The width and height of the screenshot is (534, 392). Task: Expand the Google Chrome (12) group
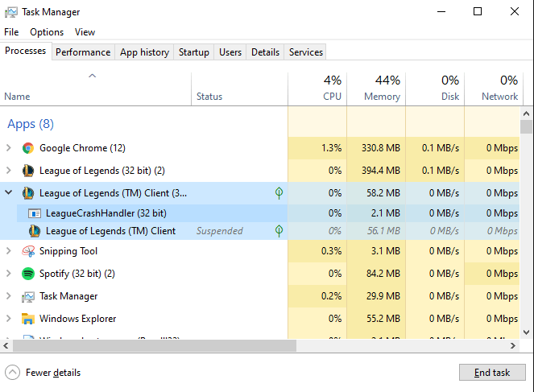point(9,147)
